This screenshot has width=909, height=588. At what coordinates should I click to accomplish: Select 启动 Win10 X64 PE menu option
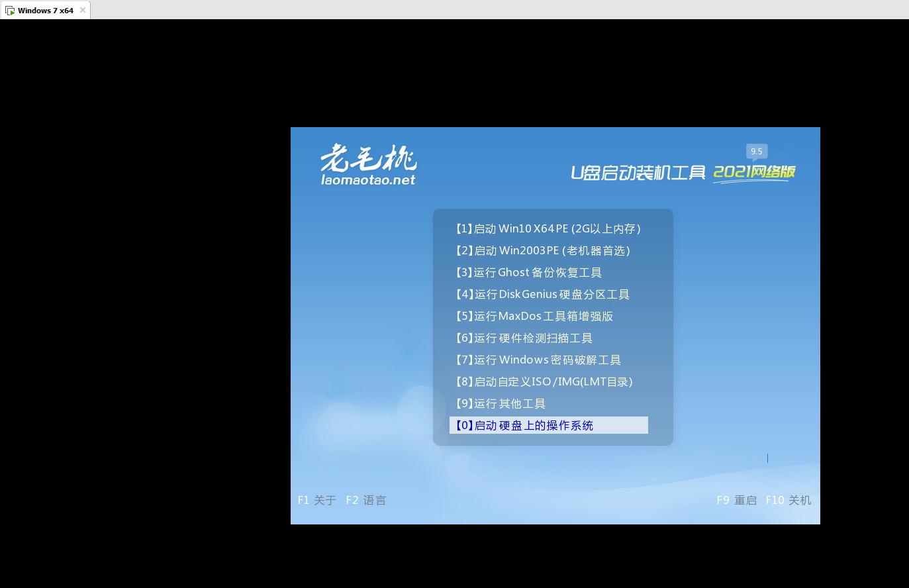point(548,228)
